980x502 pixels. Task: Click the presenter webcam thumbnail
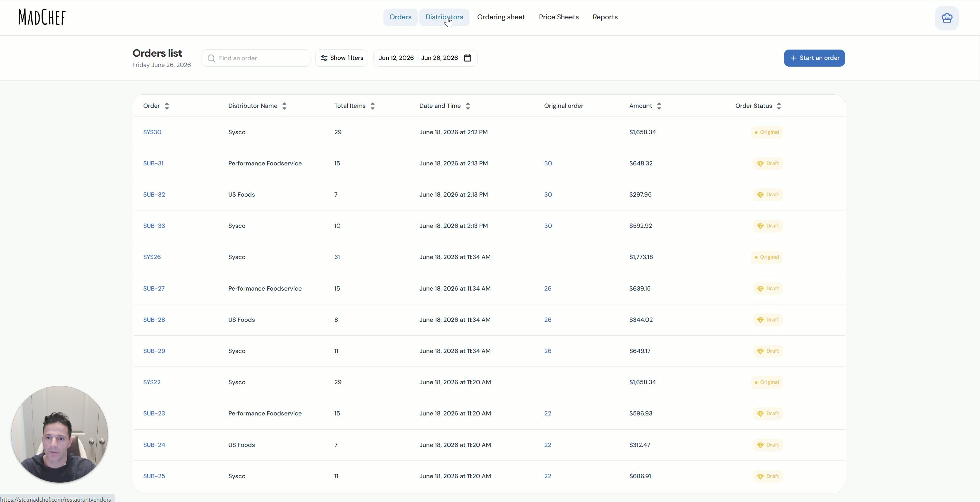(x=59, y=434)
